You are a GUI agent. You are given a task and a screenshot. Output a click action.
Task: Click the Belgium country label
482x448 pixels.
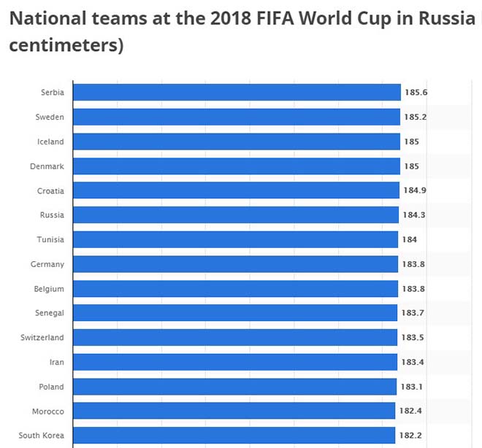pos(49,289)
